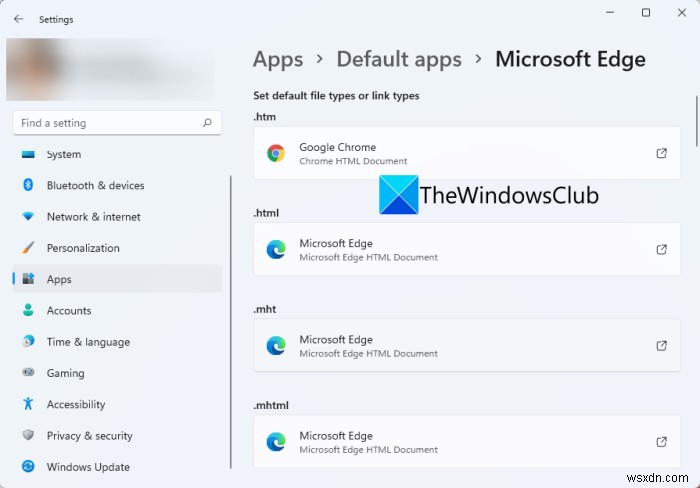The image size is (700, 488).
Task: Open Network & internet settings
Action: click(x=117, y=217)
